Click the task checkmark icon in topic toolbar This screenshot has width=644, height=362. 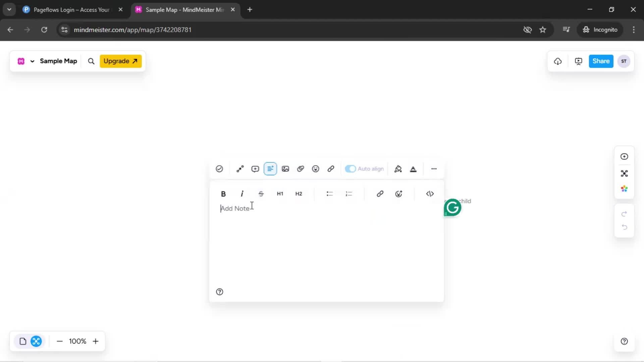pos(219,169)
